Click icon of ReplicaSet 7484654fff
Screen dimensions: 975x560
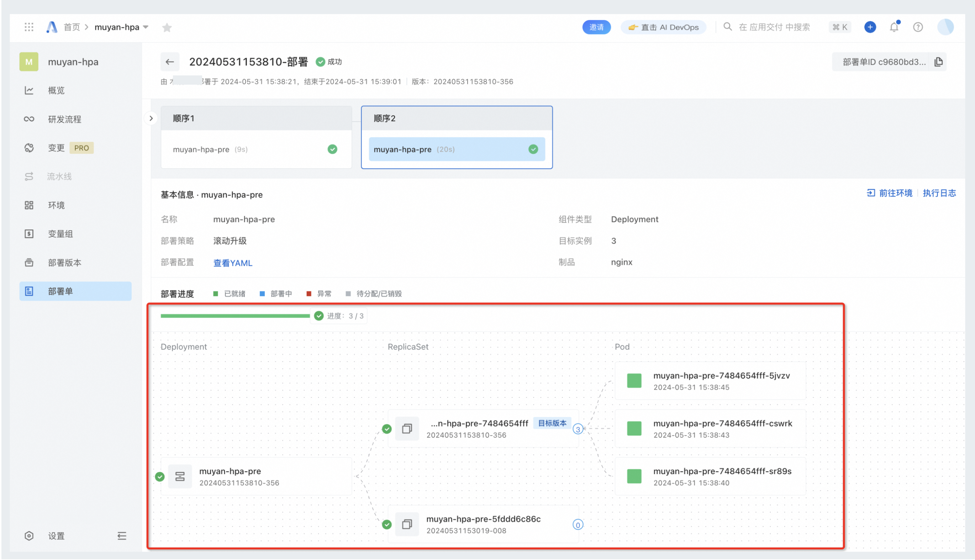(x=407, y=428)
